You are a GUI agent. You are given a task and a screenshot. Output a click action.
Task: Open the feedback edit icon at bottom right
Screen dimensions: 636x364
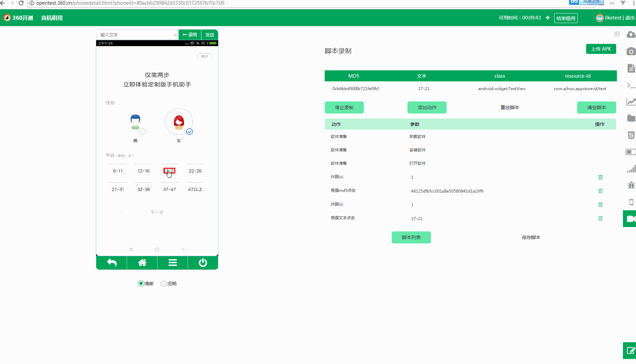click(630, 351)
